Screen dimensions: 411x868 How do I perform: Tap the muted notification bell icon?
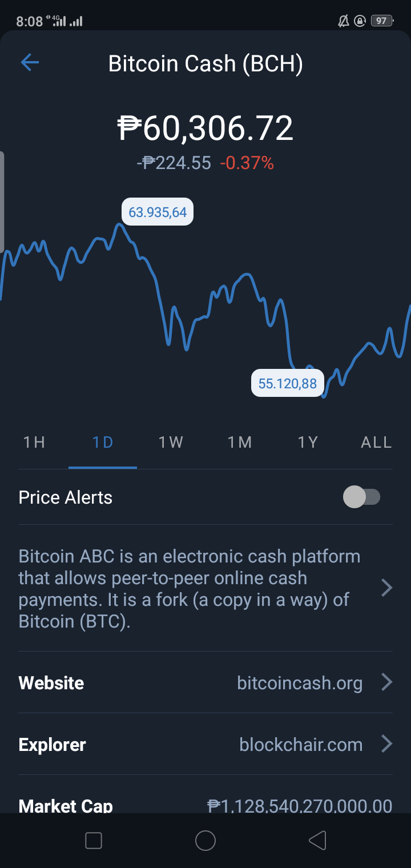(343, 22)
